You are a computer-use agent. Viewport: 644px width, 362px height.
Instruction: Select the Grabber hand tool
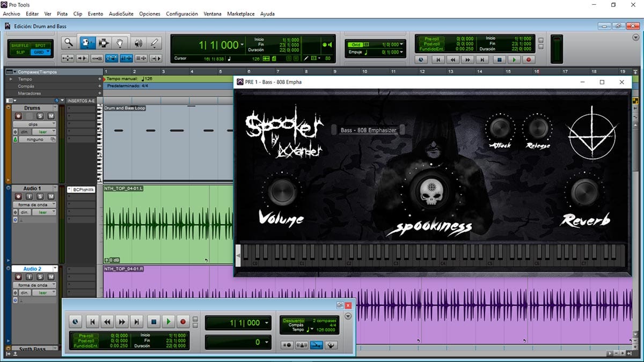click(x=121, y=43)
